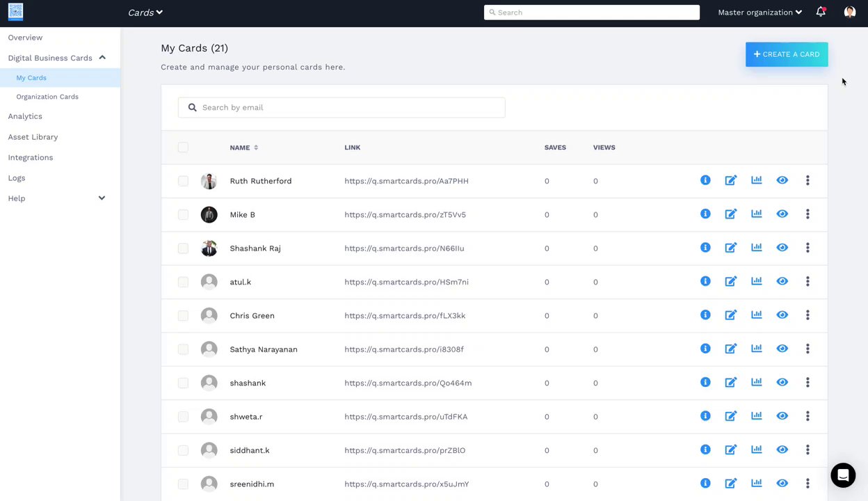Open the notifications bell
Viewport: 868px width, 501px height.
(821, 12)
